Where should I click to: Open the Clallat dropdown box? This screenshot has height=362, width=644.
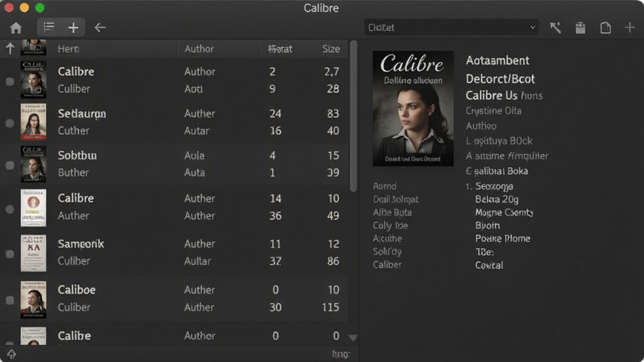(x=452, y=28)
